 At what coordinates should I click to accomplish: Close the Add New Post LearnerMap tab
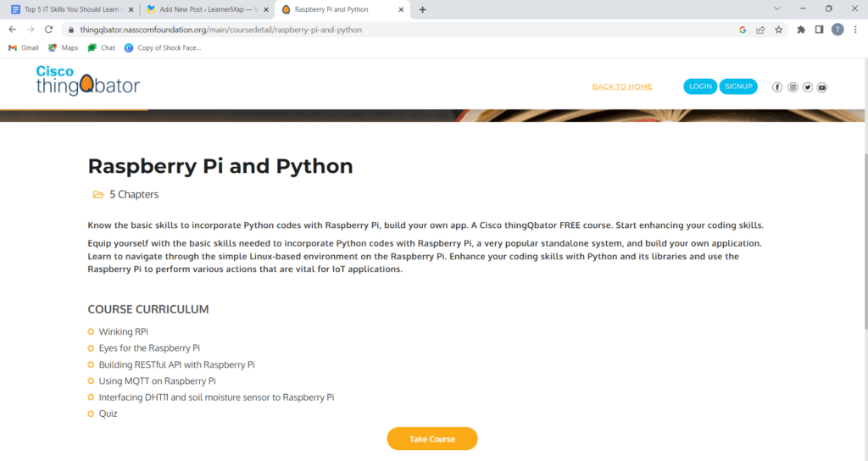[266, 9]
